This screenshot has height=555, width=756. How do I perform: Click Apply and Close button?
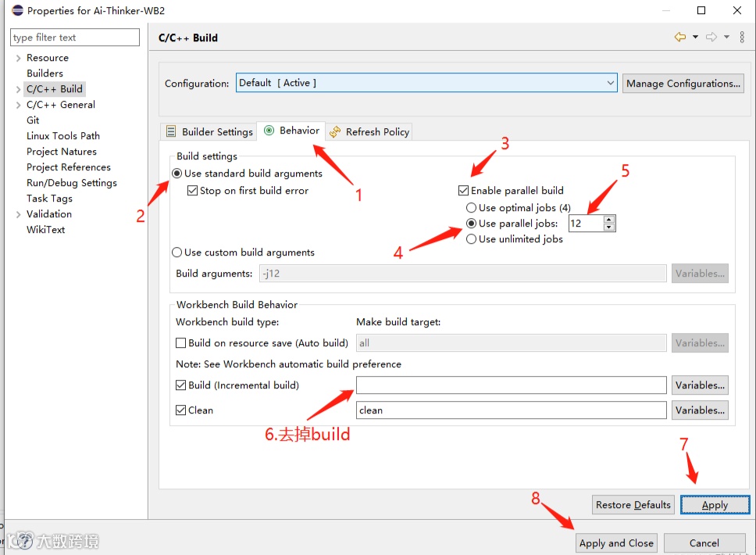click(x=616, y=543)
